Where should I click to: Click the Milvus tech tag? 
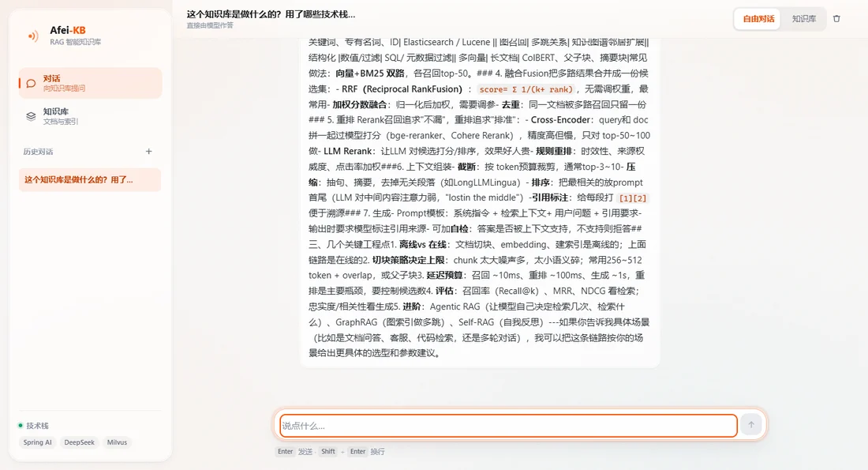coord(117,442)
